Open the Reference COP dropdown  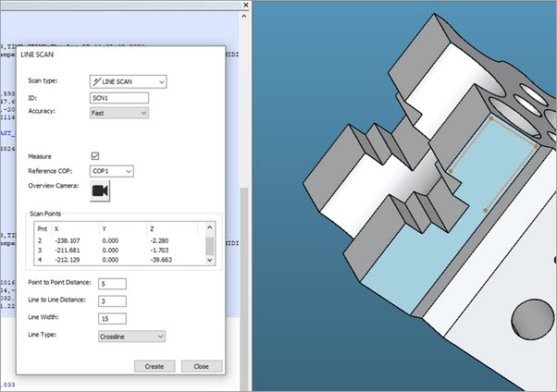click(x=112, y=171)
